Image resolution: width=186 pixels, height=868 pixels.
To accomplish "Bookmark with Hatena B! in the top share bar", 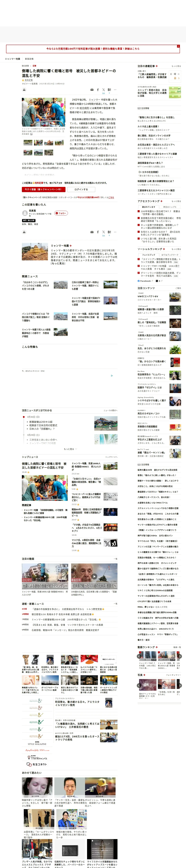I will pyautogui.click(x=109, y=90).
